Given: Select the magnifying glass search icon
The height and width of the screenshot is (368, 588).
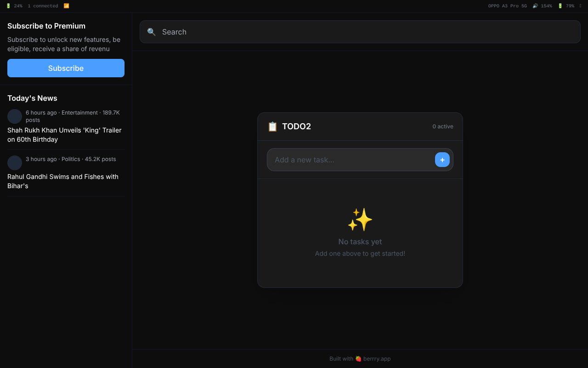Looking at the screenshot, I should point(152,32).
